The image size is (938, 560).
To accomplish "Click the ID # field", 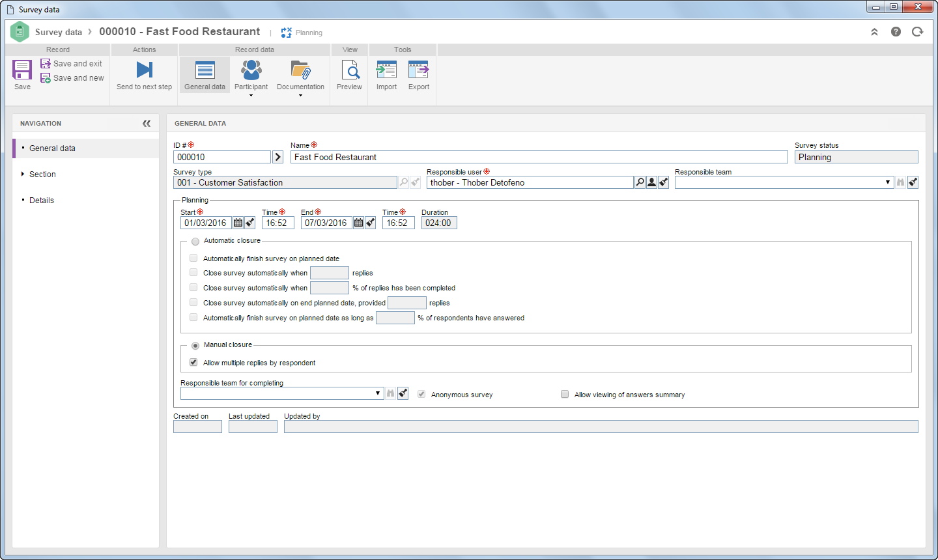I will [x=222, y=157].
